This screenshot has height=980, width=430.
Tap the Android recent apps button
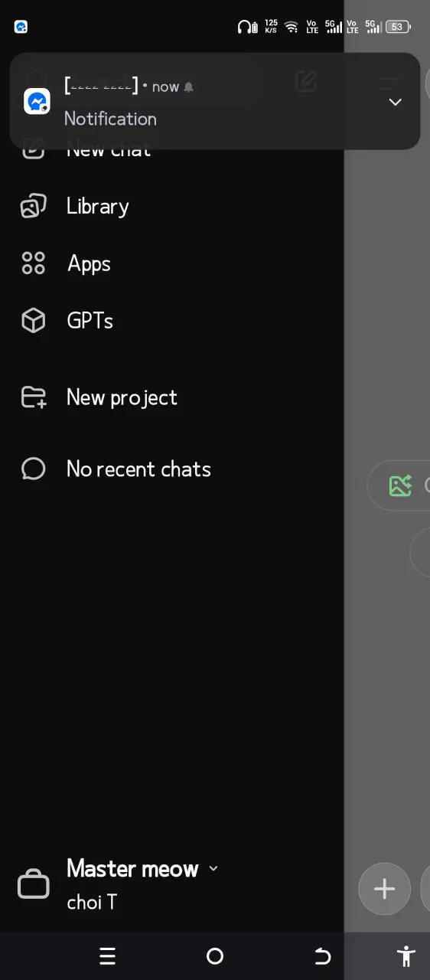coord(107,955)
